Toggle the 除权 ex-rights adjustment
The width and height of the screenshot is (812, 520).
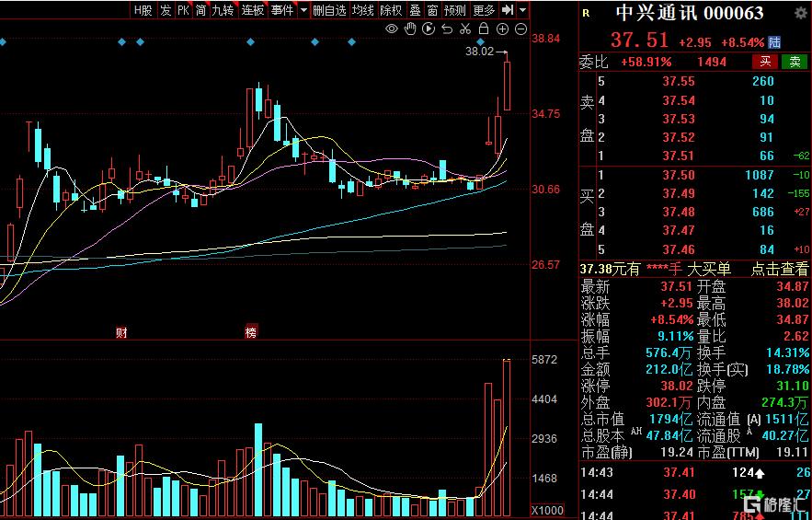coord(391,10)
